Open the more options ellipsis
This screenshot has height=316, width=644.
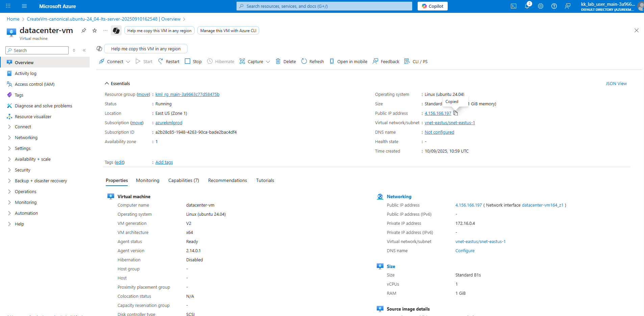coord(105,30)
